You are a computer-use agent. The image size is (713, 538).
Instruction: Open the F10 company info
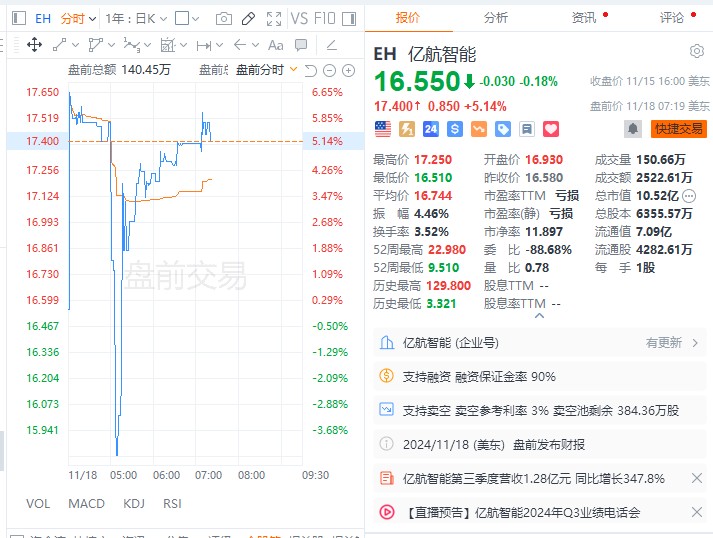325,19
